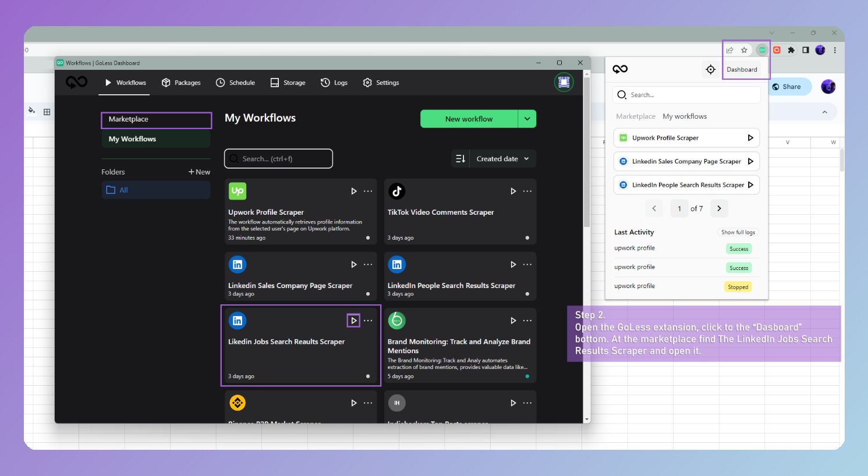Screen dimensions: 868x476
Task: Click the element selector target icon in popup
Action: tap(710, 69)
